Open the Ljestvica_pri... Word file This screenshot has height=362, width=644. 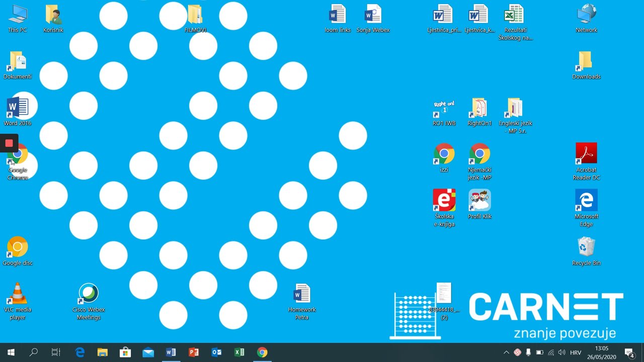[444, 19]
